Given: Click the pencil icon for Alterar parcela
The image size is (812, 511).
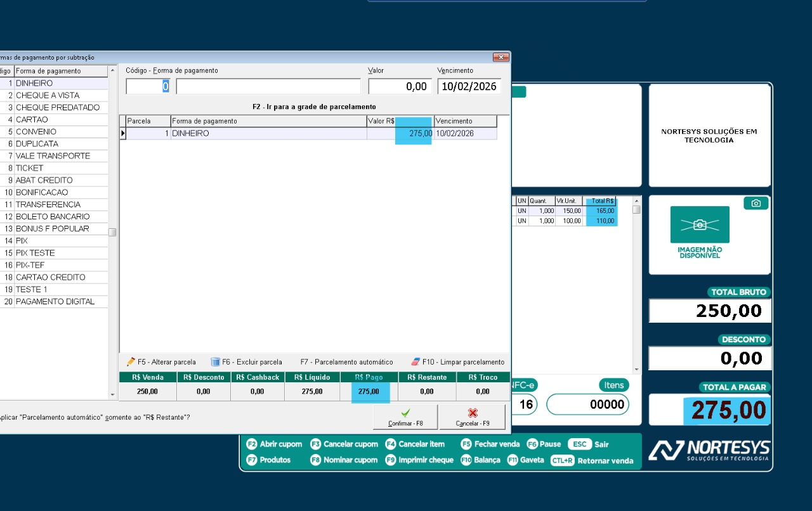Looking at the screenshot, I should tap(131, 362).
